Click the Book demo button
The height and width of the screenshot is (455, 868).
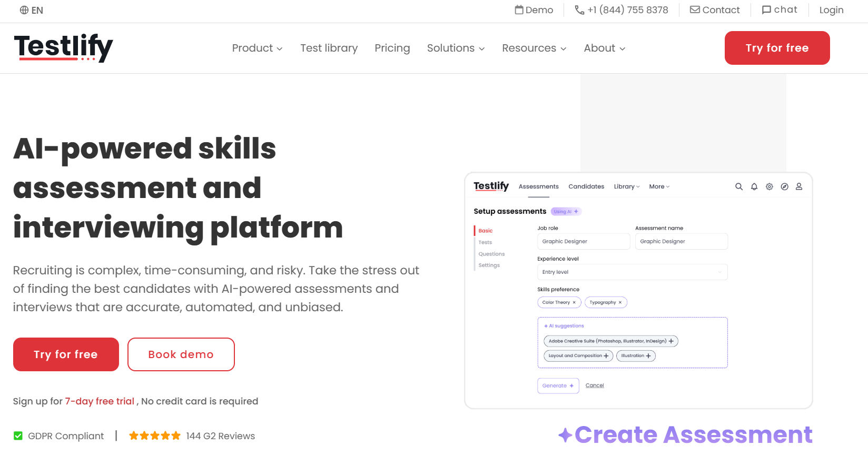click(x=181, y=354)
